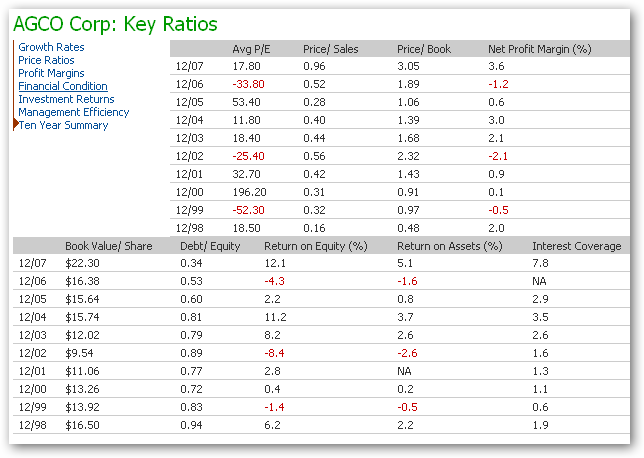Select the Debt/ Equity column header
644x458 pixels.
(x=210, y=246)
